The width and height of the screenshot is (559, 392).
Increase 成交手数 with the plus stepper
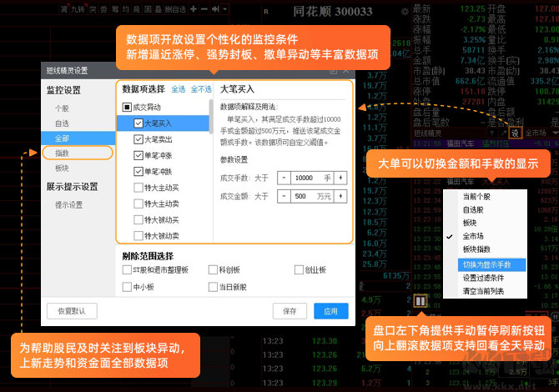tap(340, 178)
